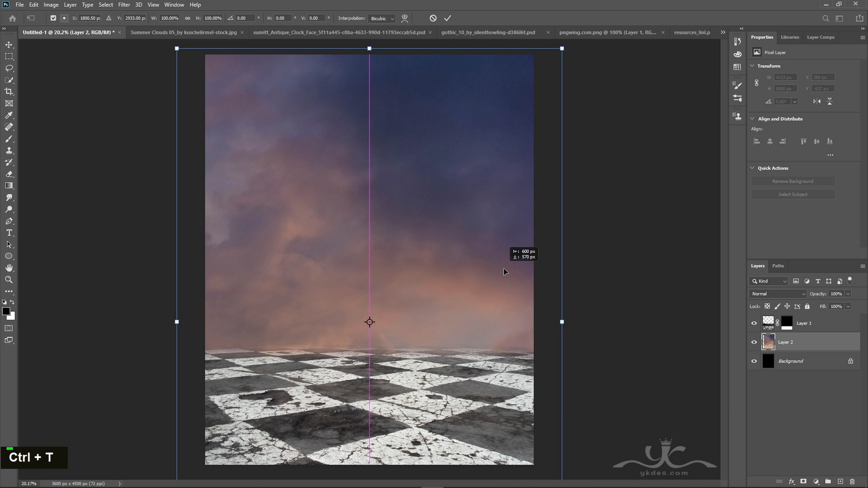Switch to warp mode icon
This screenshot has height=488, width=868.
click(405, 18)
